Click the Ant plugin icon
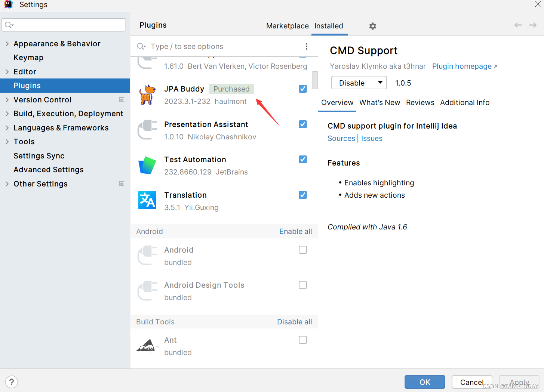 (147, 346)
